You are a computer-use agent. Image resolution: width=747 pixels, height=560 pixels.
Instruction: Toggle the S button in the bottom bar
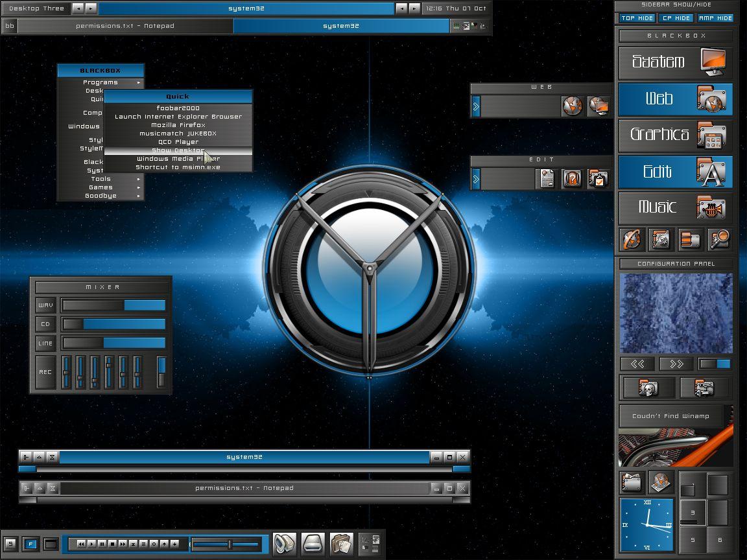tap(10, 544)
